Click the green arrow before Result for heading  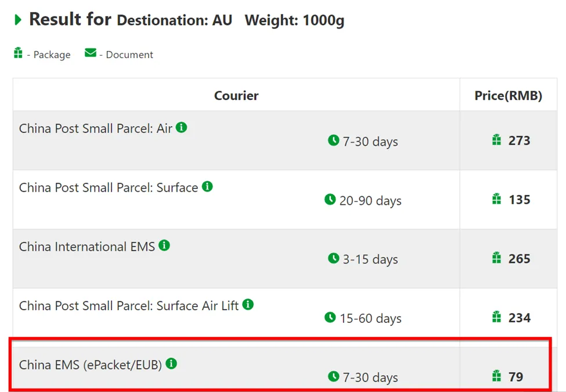coord(17,20)
